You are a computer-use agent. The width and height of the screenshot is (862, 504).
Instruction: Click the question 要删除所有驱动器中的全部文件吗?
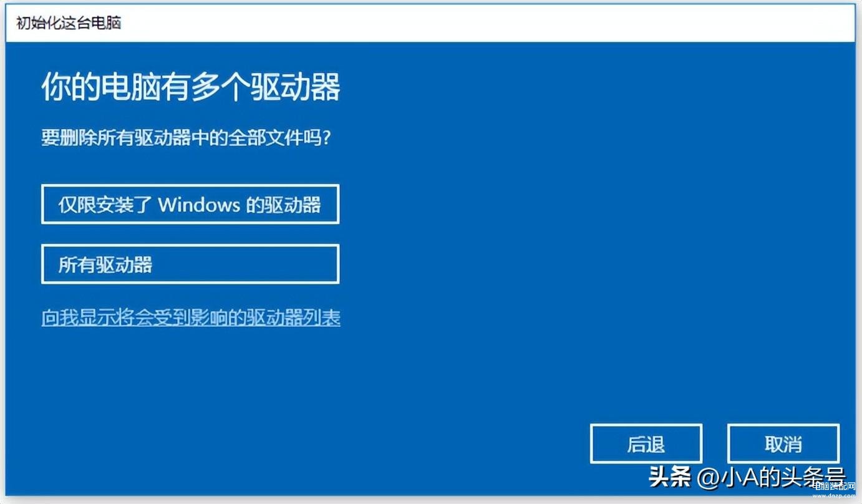pyautogui.click(x=186, y=137)
